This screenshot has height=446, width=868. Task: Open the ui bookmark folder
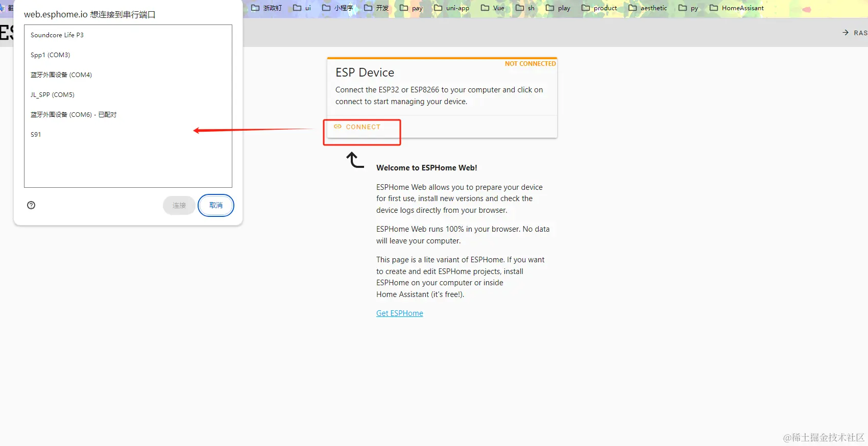tap(302, 8)
